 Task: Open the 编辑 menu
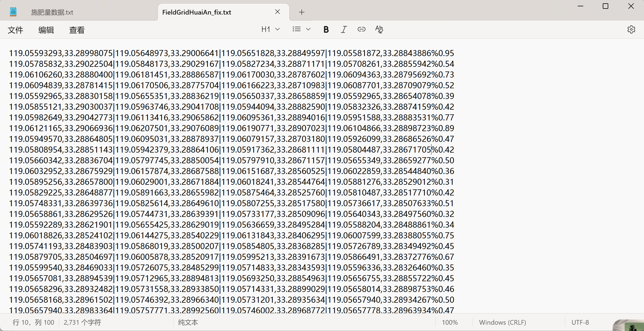(46, 30)
